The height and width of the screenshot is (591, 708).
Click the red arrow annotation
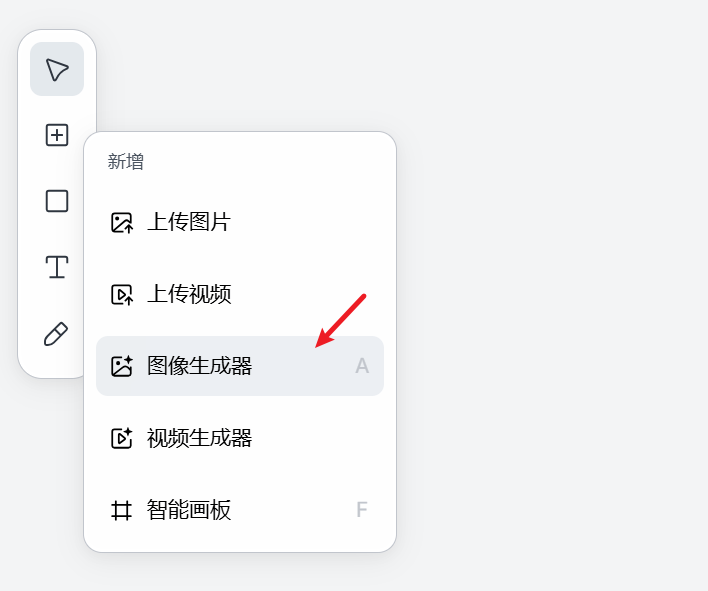[341, 320]
